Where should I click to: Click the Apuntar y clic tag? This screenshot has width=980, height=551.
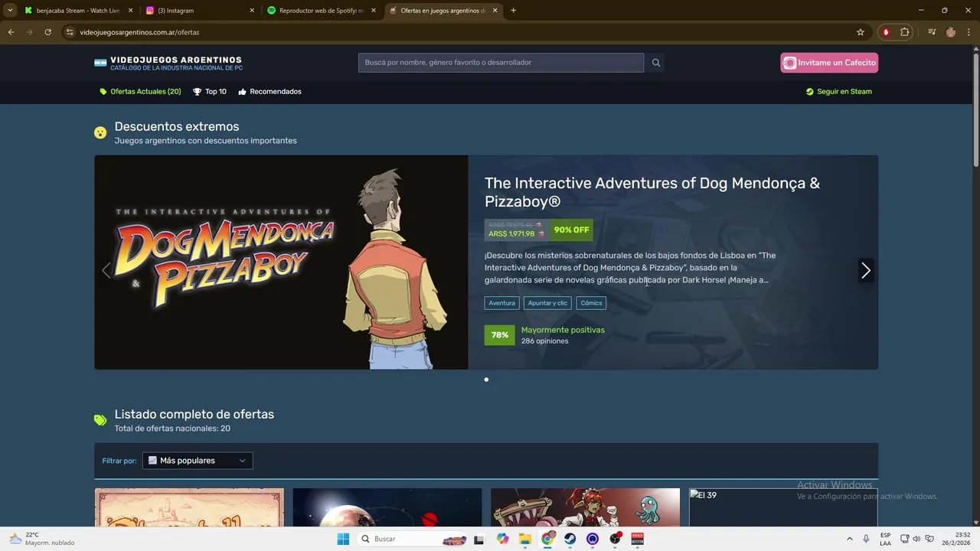(547, 303)
